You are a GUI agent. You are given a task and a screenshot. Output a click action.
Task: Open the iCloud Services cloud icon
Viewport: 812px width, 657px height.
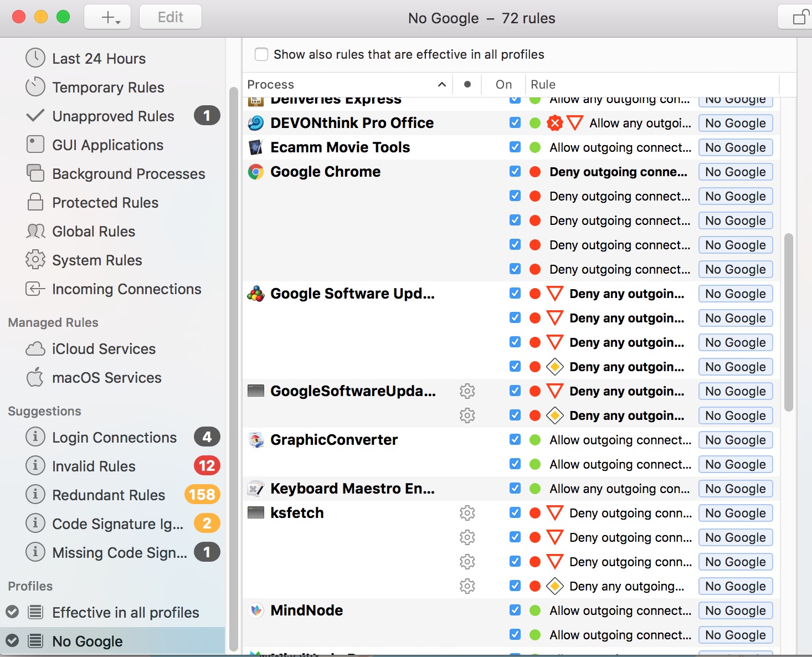click(x=35, y=348)
